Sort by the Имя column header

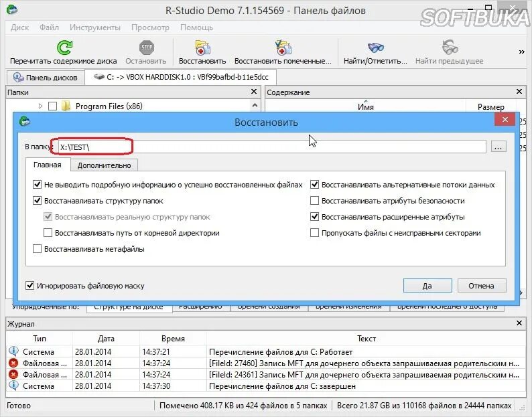365,107
